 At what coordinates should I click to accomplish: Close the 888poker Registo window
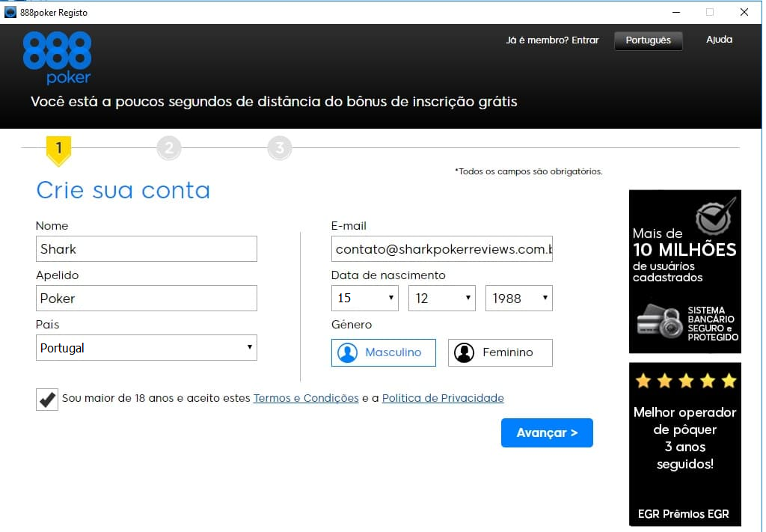click(744, 12)
